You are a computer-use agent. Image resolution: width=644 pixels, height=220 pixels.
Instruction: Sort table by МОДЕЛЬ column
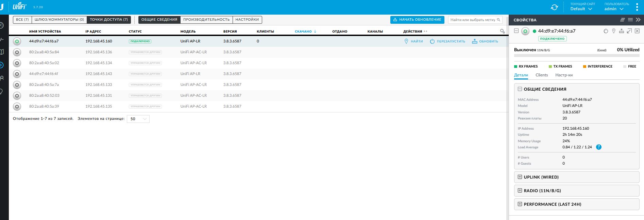tap(188, 32)
